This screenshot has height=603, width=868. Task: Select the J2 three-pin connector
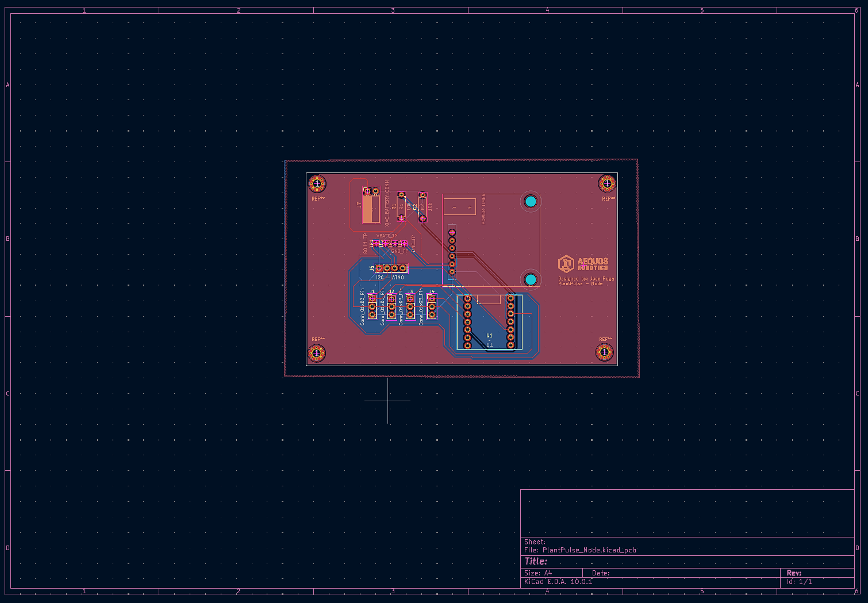coord(391,306)
